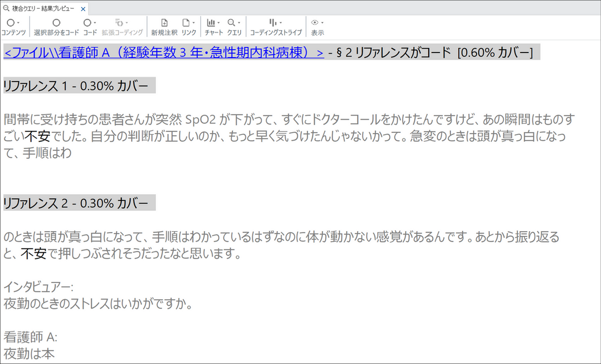Expand dropdown arrow beside チャート icon

coord(219,23)
